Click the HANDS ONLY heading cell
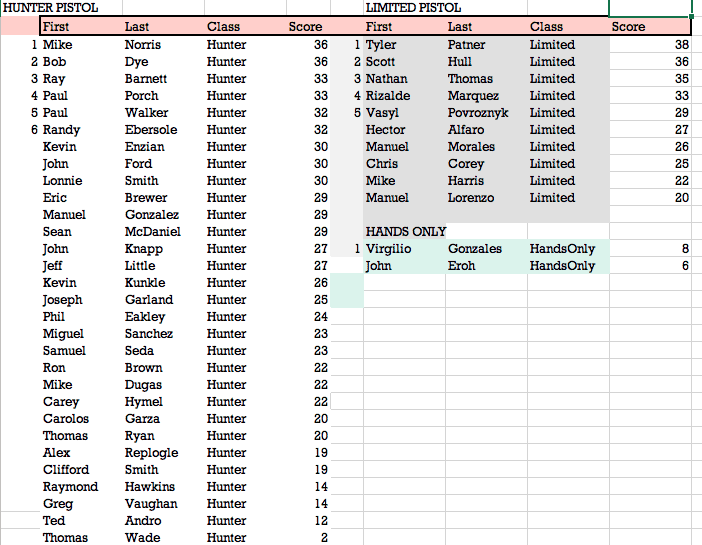This screenshot has height=545, width=702. (404, 232)
